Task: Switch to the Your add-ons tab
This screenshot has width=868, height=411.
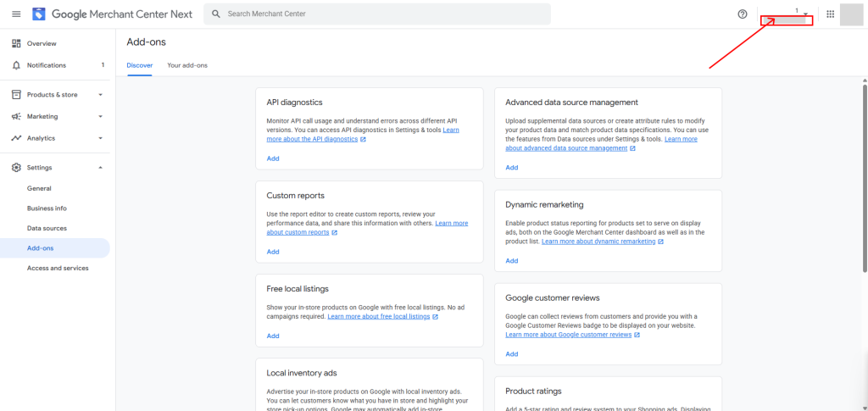Action: [x=187, y=65]
